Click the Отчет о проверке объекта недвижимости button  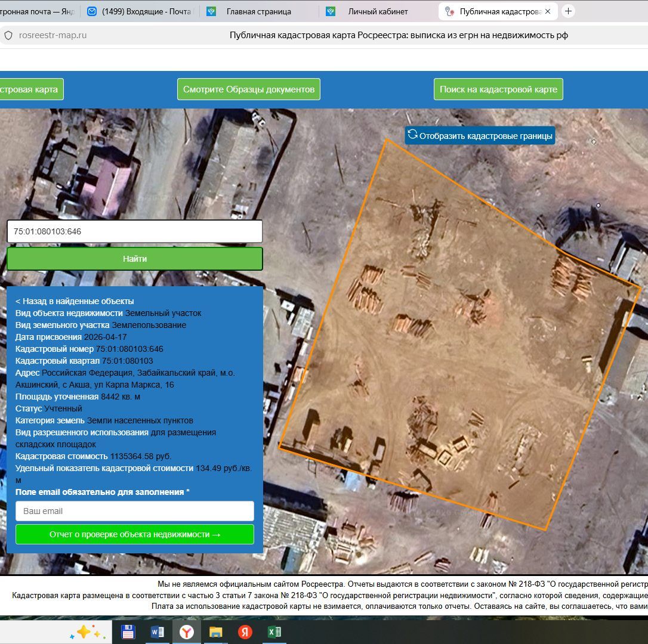[135, 534]
